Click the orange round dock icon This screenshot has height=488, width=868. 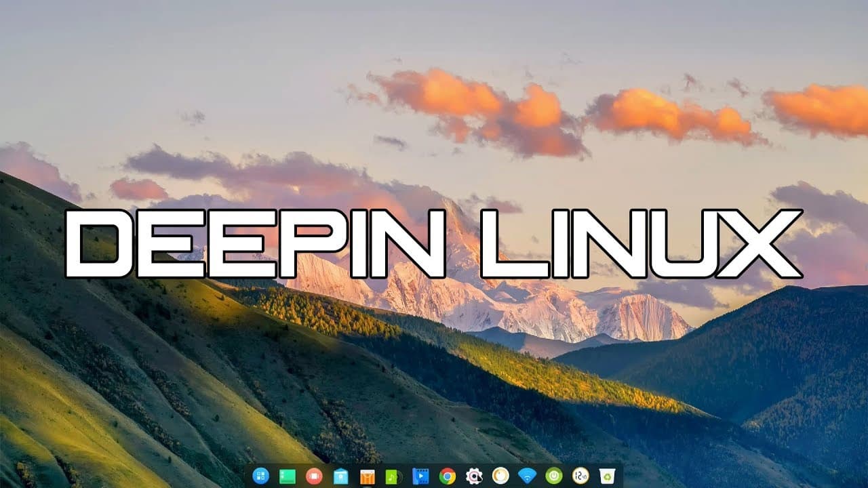click(x=500, y=476)
